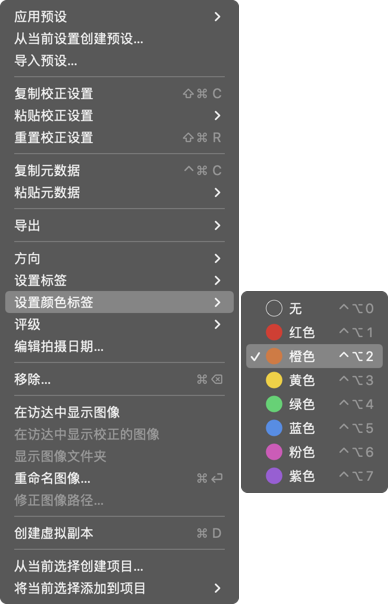Click 复制校正设置 menu entry
The height and width of the screenshot is (604, 388).
119,94
